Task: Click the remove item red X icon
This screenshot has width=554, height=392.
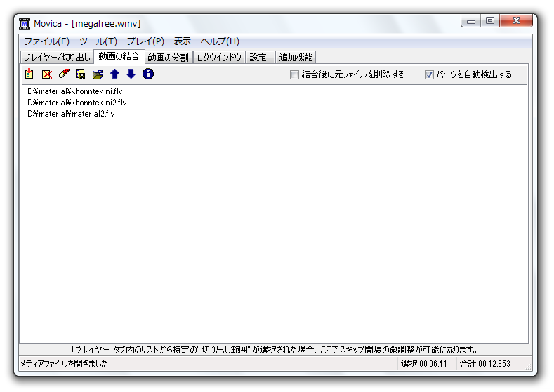Action: coord(46,74)
